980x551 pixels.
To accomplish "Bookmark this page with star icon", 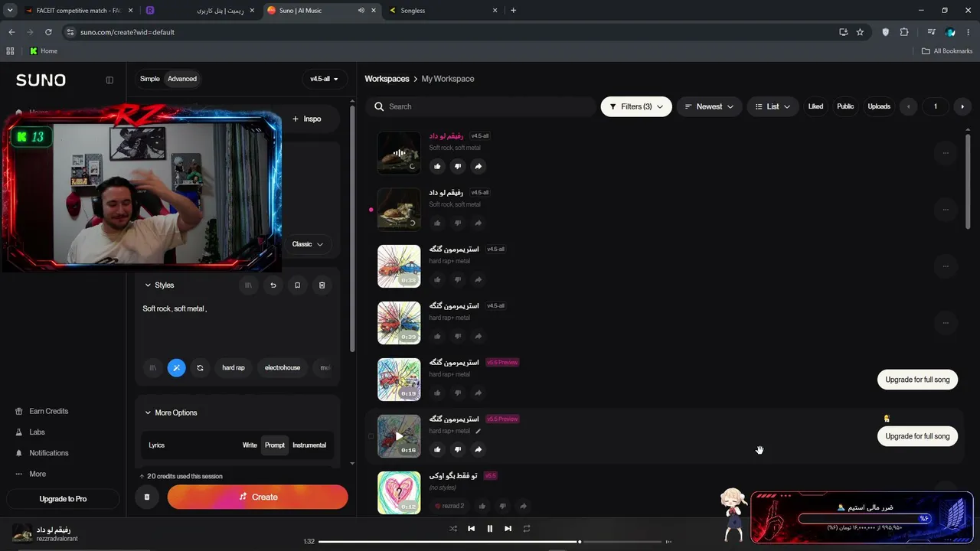I will pos(860,32).
